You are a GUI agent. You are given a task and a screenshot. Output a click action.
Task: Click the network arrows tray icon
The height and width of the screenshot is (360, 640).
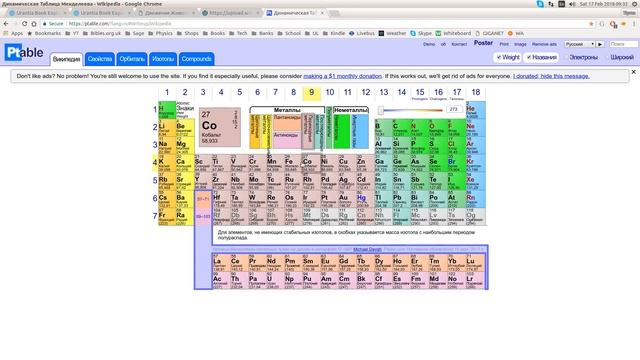click(551, 4)
